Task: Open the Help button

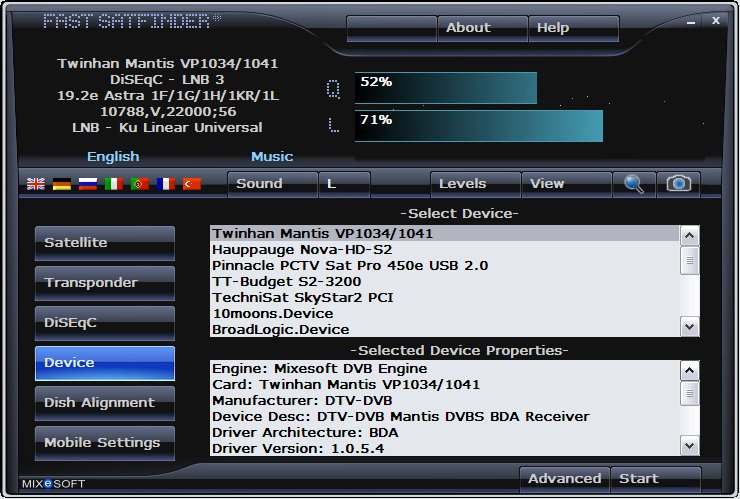Action: [573, 28]
